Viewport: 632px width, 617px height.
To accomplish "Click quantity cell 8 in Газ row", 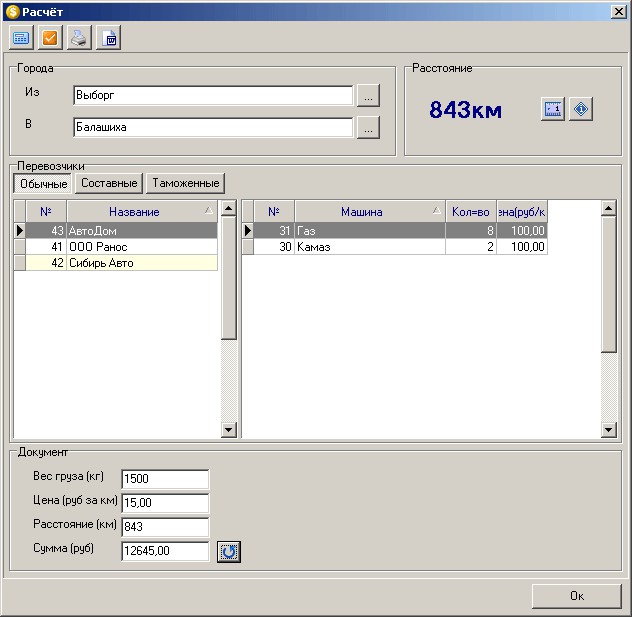I will pos(471,231).
